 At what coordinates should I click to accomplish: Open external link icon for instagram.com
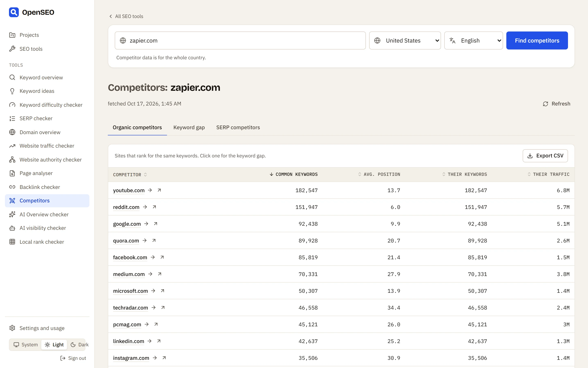pyautogui.click(x=164, y=358)
